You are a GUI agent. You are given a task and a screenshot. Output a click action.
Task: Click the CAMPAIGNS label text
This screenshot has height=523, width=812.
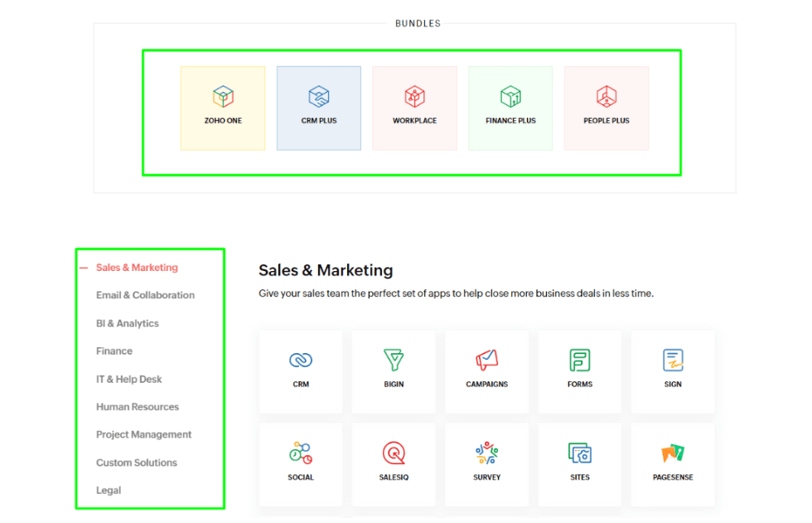click(x=487, y=385)
